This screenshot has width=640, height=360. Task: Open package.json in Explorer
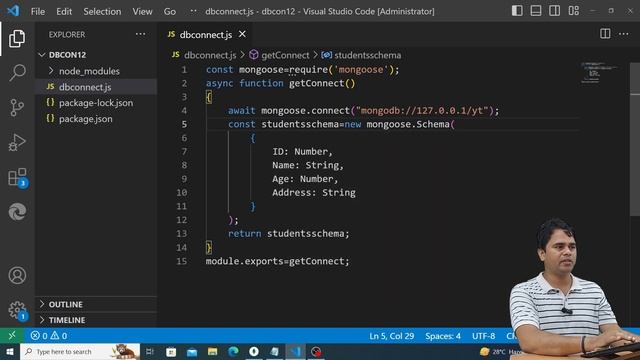pos(85,119)
